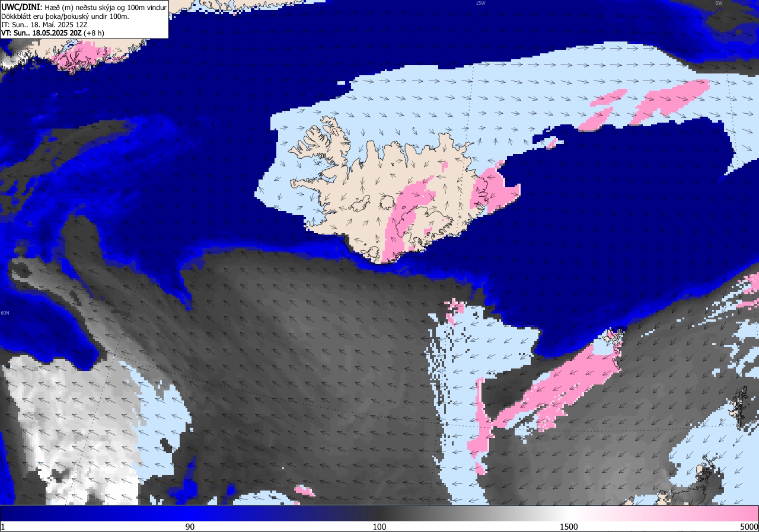The width and height of the screenshot is (759, 532).
Task: Click the '1' label at the color scale start
Action: pyautogui.click(x=3, y=527)
